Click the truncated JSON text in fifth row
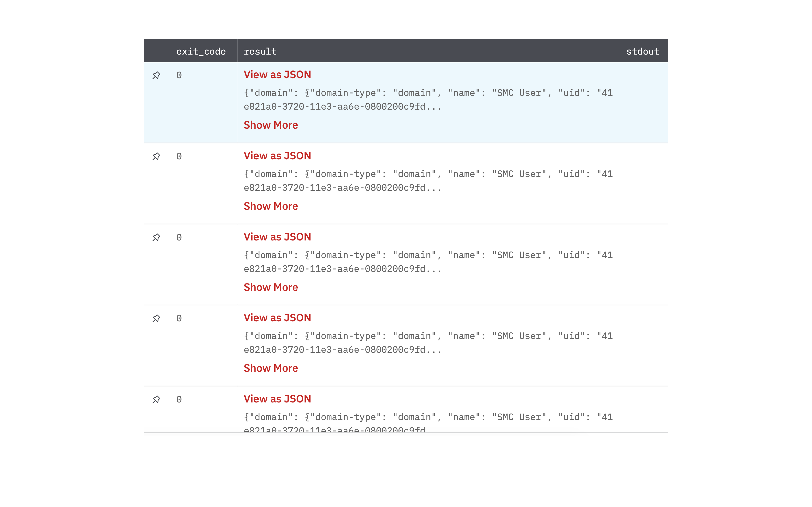The width and height of the screenshot is (812, 507). point(428,417)
